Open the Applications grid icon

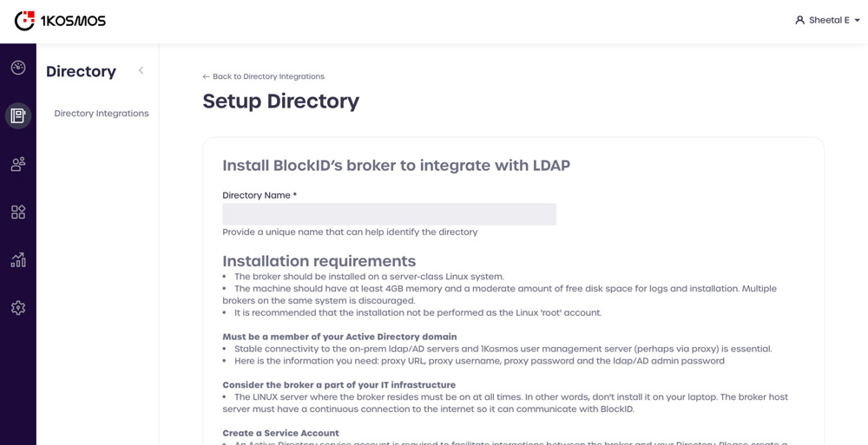click(x=18, y=212)
